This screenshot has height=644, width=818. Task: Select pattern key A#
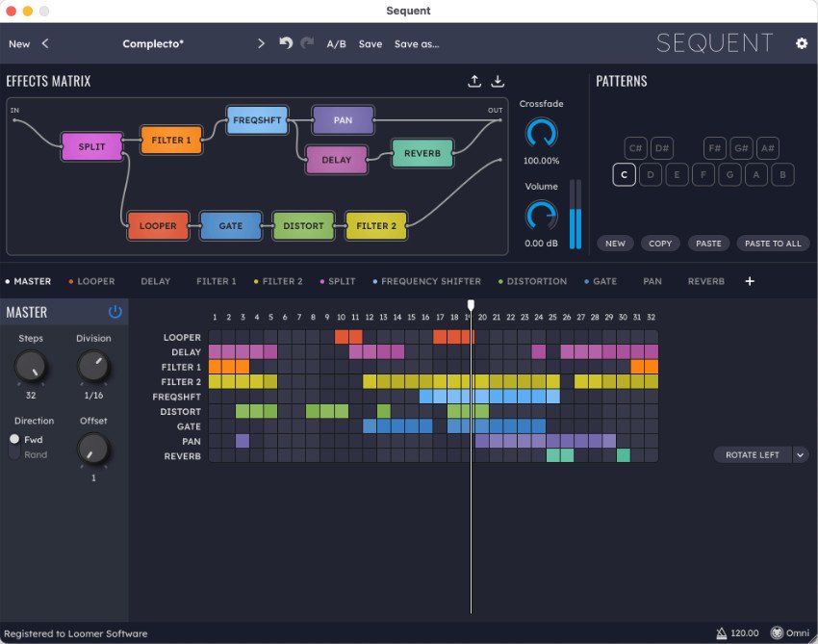coord(767,148)
